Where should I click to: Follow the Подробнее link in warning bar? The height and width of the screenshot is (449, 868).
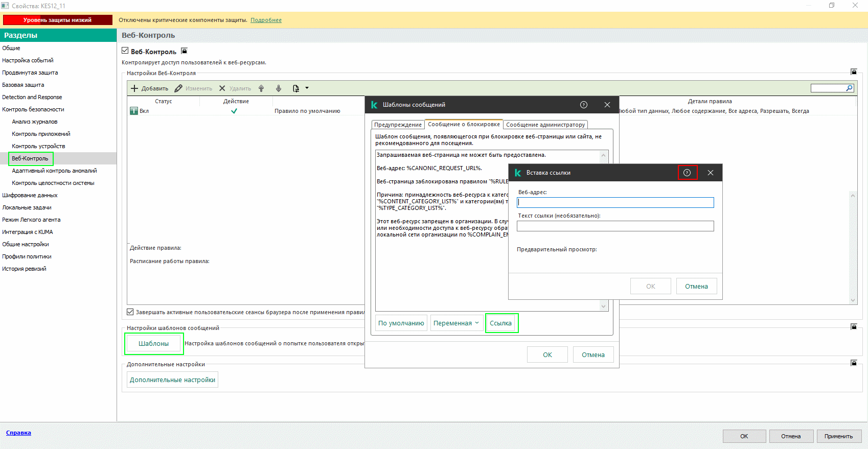(266, 20)
